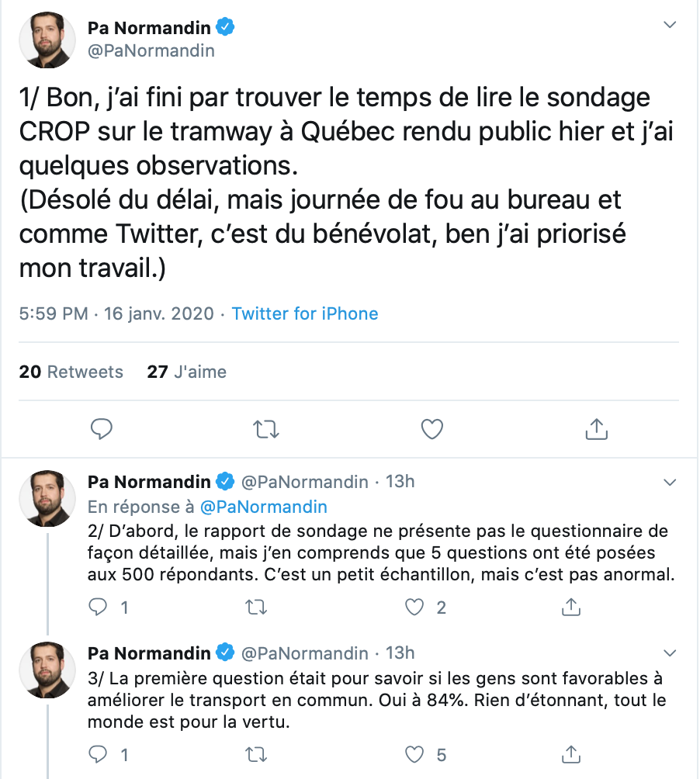Open the main tweet's options chevron
Image resolution: width=700 pixels, height=779 pixels.
pos(670,24)
